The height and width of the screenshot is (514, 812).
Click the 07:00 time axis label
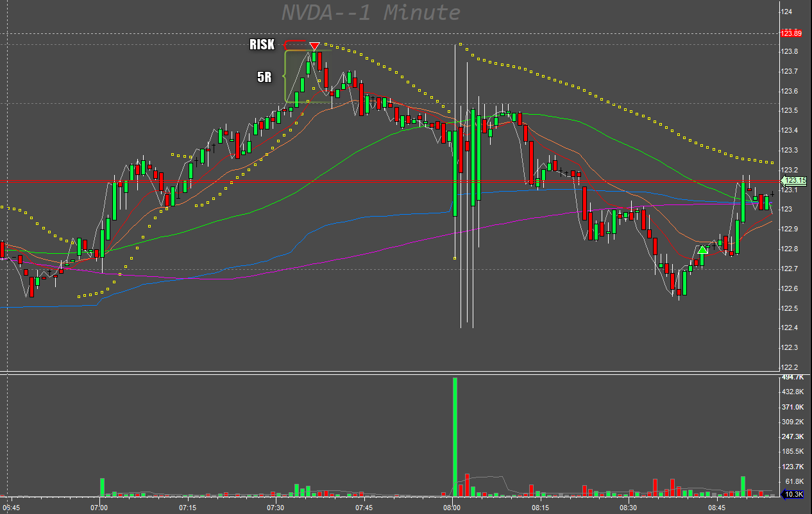[99, 508]
